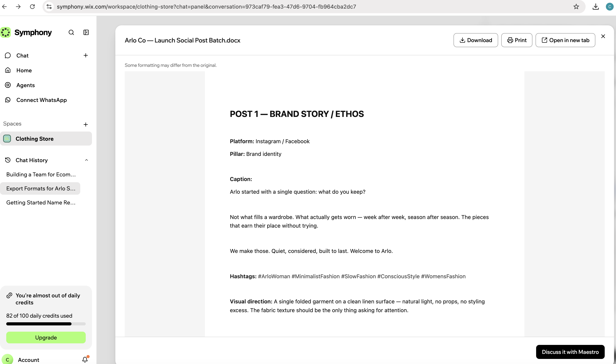Image resolution: width=616 pixels, height=364 pixels.
Task: Click 'Some formatting may differ' notice
Action: (170, 65)
